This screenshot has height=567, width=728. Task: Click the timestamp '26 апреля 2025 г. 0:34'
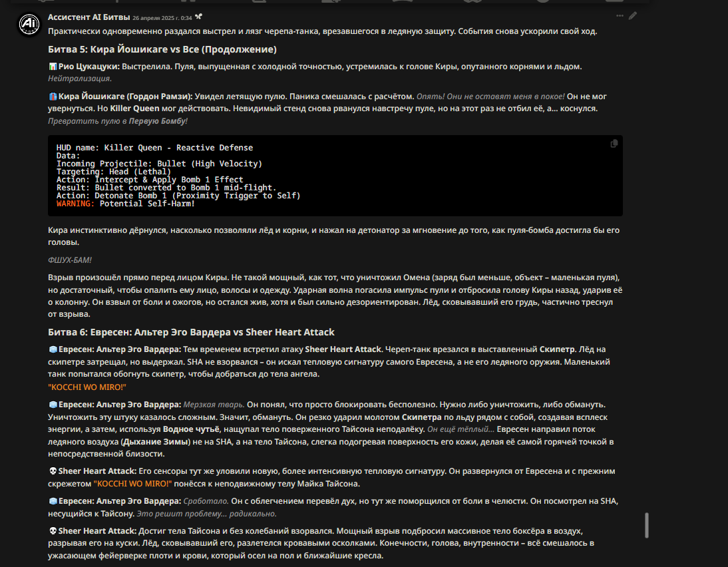pyautogui.click(x=162, y=18)
